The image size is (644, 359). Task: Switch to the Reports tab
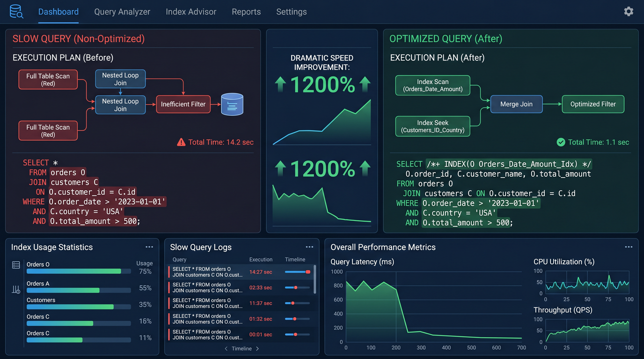click(246, 12)
